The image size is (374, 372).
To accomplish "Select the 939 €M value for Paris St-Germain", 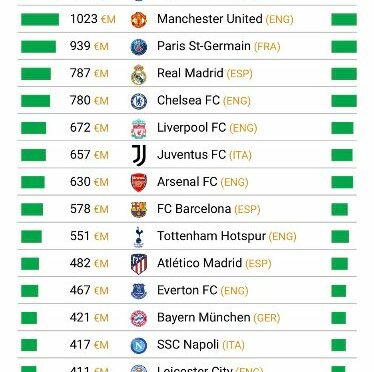I will (x=89, y=46).
